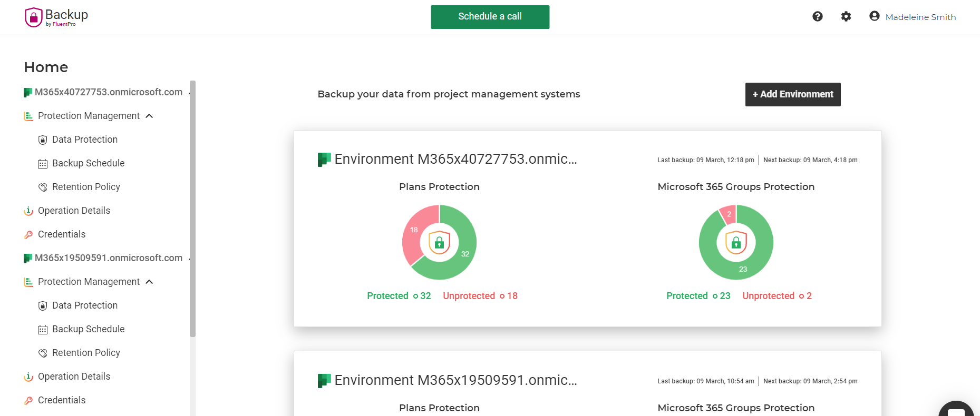980x416 pixels.
Task: Click the Add Environment button
Action: [x=793, y=94]
